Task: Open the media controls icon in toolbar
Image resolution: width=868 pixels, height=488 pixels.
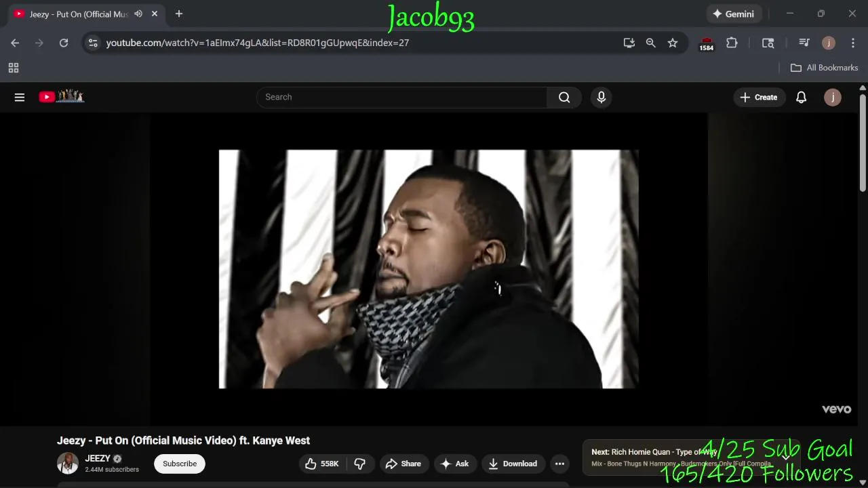Action: 804,43
